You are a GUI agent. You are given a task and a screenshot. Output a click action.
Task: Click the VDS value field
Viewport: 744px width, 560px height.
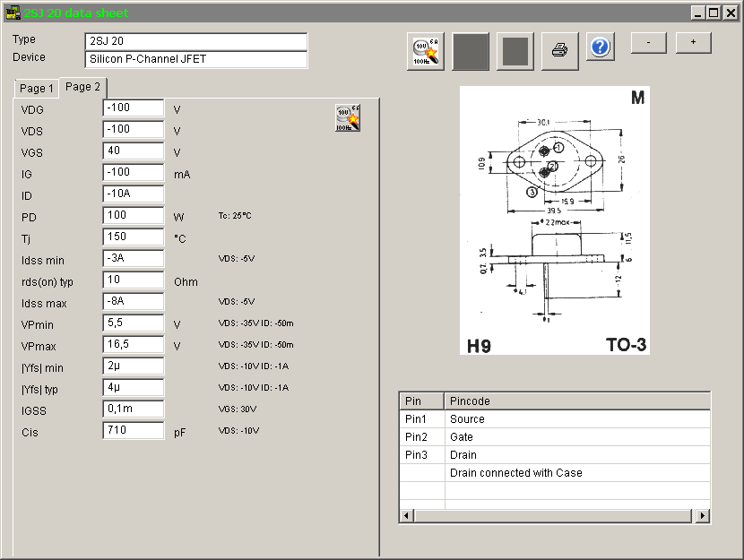point(134,129)
